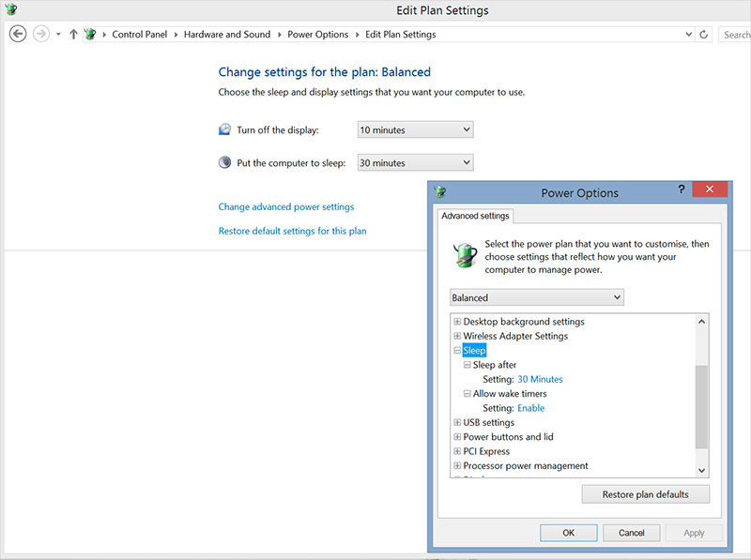Refresh the Edit Plan Settings page
751x560 pixels.
pos(703,35)
